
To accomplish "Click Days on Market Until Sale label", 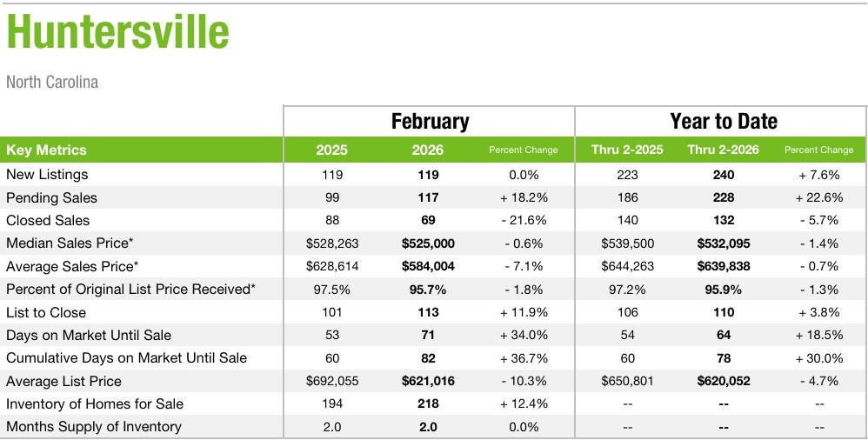I will [x=89, y=335].
